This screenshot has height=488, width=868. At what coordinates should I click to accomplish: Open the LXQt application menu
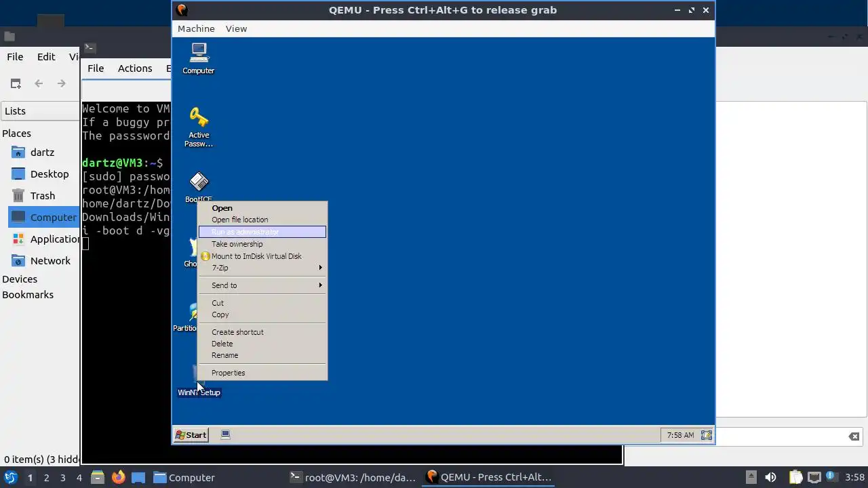10,477
